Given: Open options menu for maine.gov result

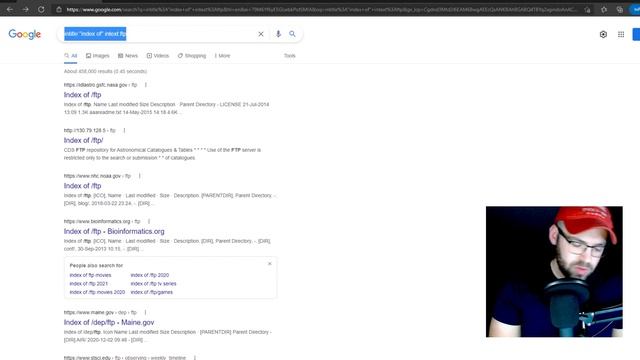Looking at the screenshot, I should (x=145, y=312).
